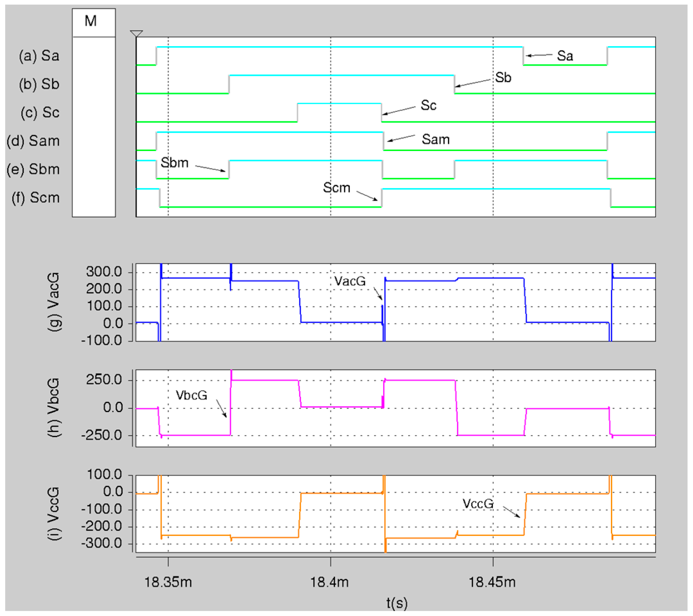Select the (e) Sbm signal label
Image resolution: width=693 pixels, height=616 pixels.
(33, 170)
